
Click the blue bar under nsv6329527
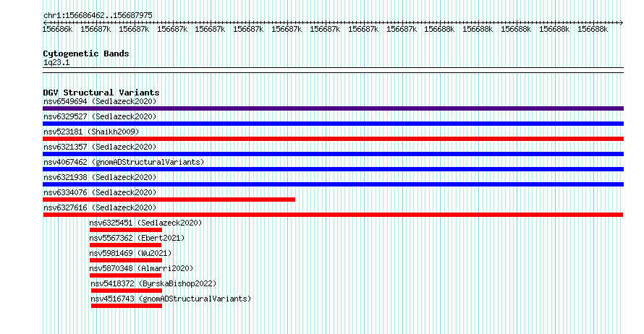click(333, 124)
